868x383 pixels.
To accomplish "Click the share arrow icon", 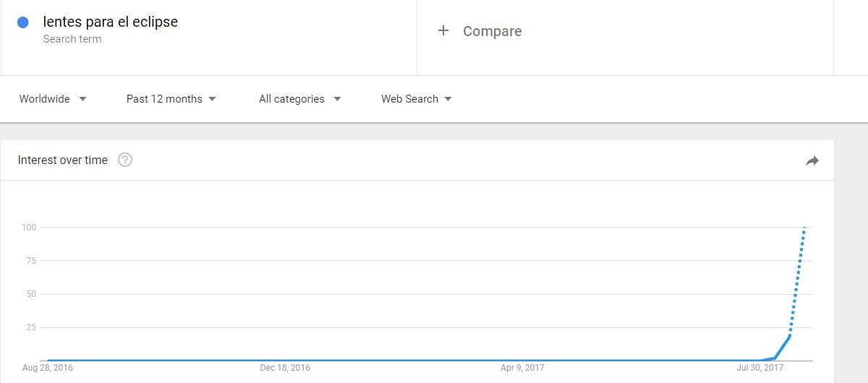I will tap(812, 161).
